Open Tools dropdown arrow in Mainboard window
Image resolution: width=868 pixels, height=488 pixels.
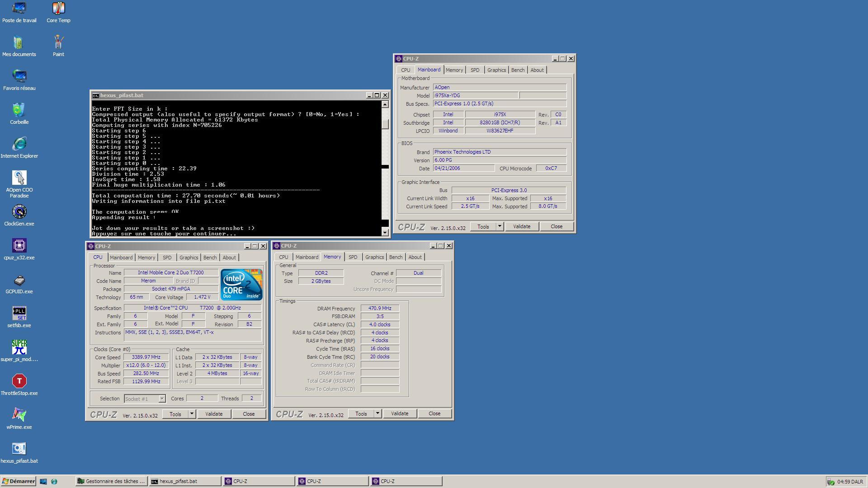(500, 226)
